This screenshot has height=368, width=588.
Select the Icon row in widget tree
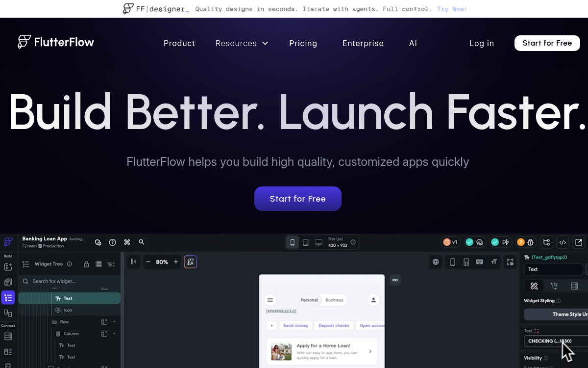[x=69, y=310]
